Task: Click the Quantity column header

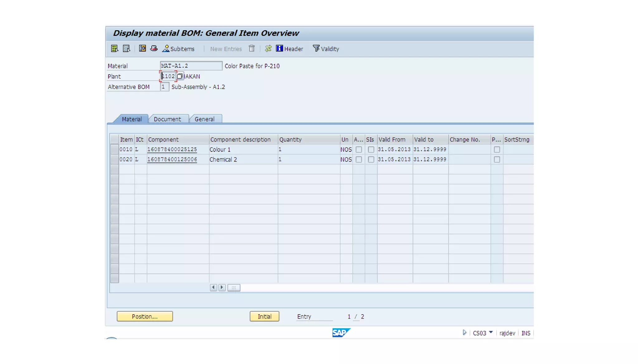Action: tap(309, 139)
